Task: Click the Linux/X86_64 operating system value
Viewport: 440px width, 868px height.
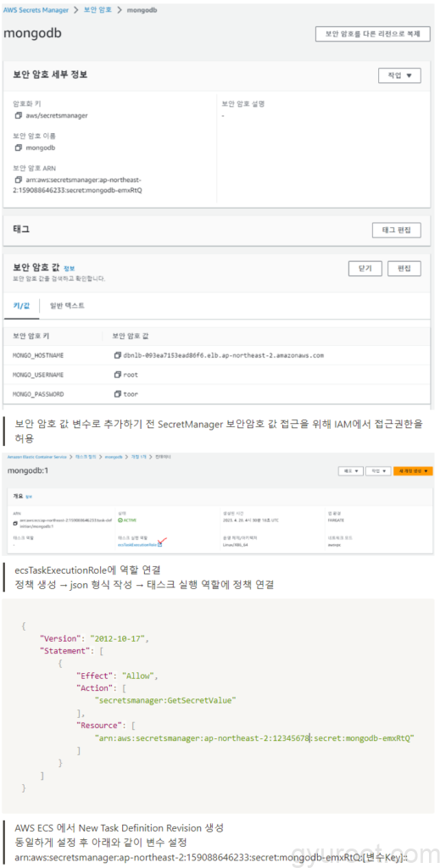Action: click(235, 544)
